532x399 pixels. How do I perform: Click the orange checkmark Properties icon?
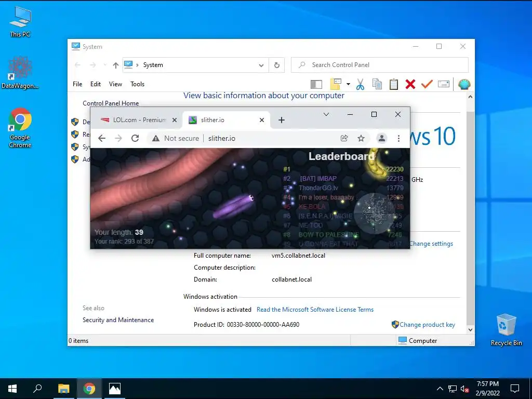coord(427,84)
